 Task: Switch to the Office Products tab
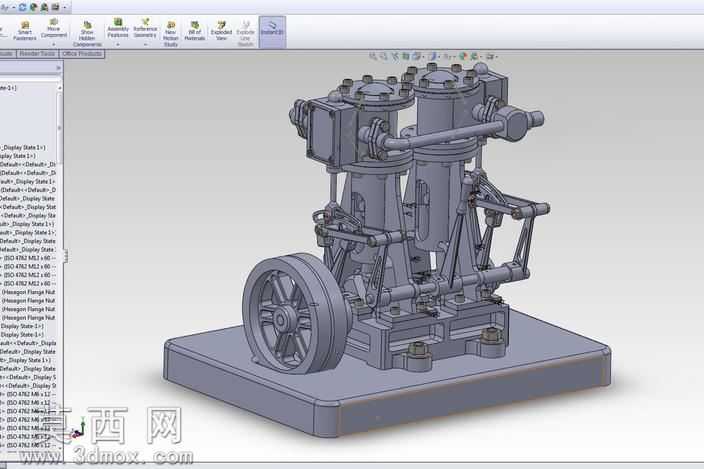point(82,54)
